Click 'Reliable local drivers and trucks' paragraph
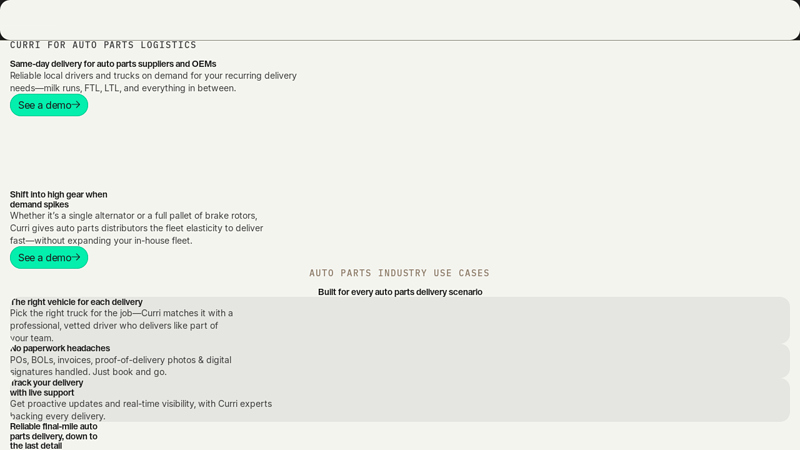Image resolution: width=800 pixels, height=450 pixels. tap(153, 82)
